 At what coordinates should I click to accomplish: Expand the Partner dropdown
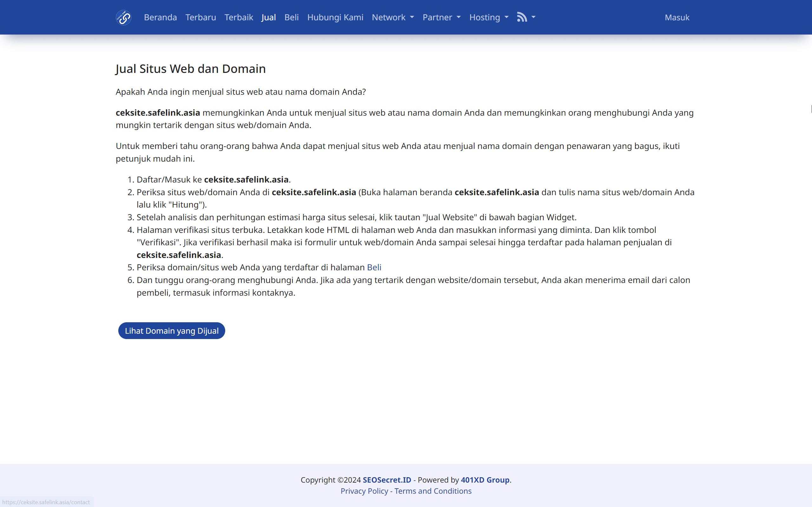pyautogui.click(x=441, y=17)
